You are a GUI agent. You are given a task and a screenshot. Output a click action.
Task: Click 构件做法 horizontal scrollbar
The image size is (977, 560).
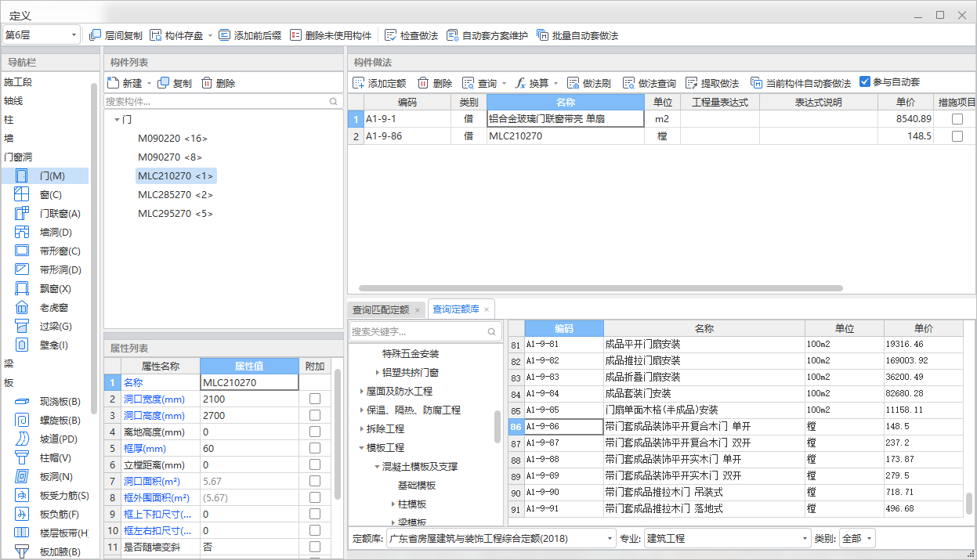(600, 288)
